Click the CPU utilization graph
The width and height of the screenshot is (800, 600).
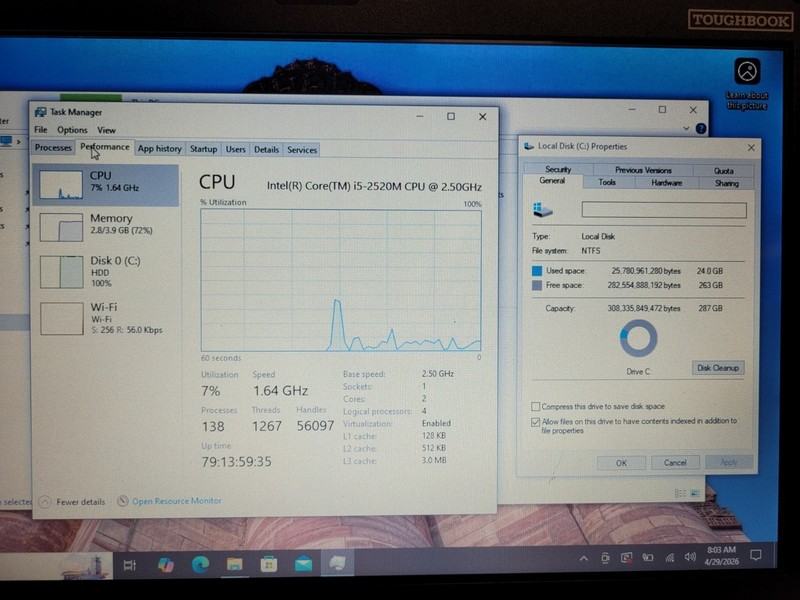[341, 280]
